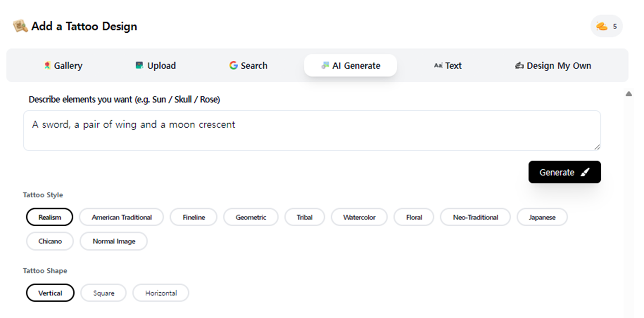
Task: Select the Japanese tattoo style
Action: tap(542, 217)
